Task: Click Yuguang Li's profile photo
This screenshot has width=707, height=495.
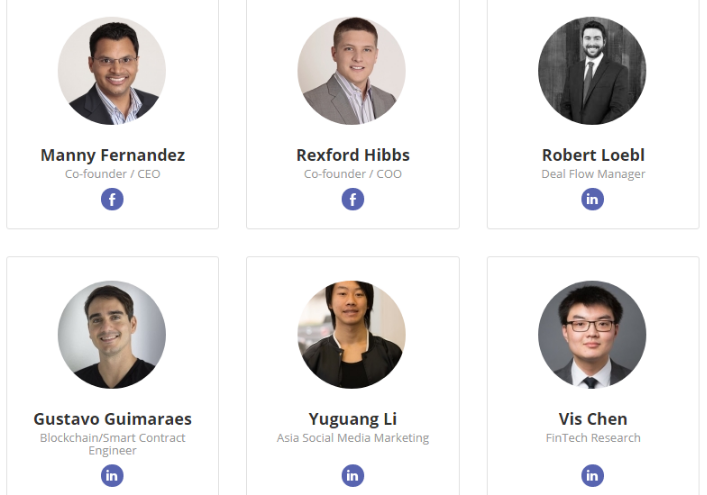Action: pyautogui.click(x=352, y=335)
